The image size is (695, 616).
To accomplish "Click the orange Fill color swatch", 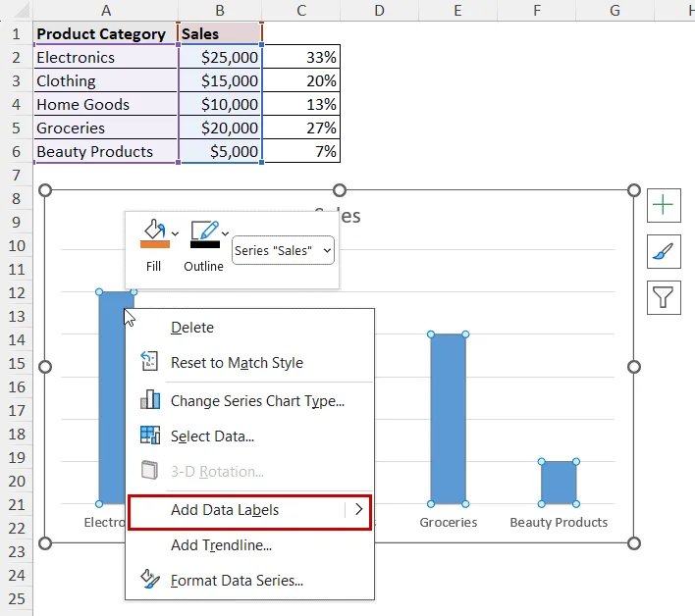I will coord(155,244).
